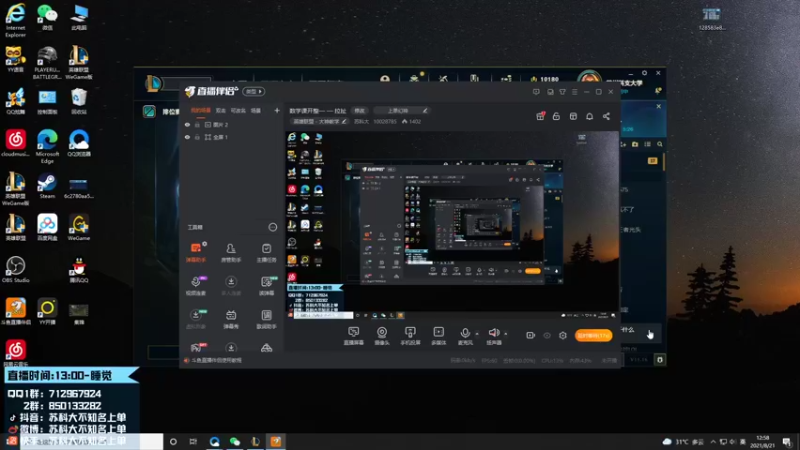Image resolution: width=800 pixels, height=450 pixels.
Task: Collapse the 工具箱 toolbox panel
Action: pos(272,227)
